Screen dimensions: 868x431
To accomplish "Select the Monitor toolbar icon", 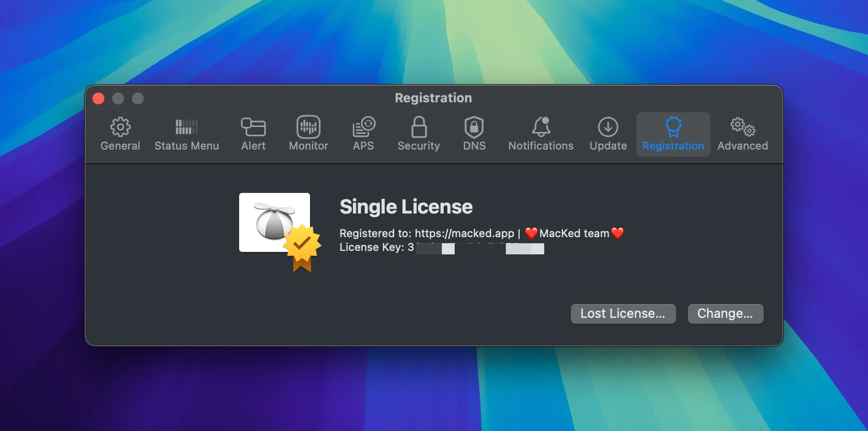I will point(309,134).
